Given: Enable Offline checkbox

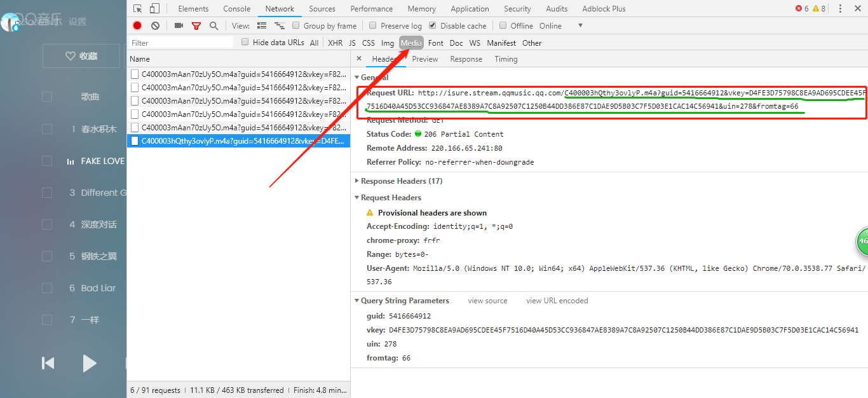Looking at the screenshot, I should coord(503,25).
